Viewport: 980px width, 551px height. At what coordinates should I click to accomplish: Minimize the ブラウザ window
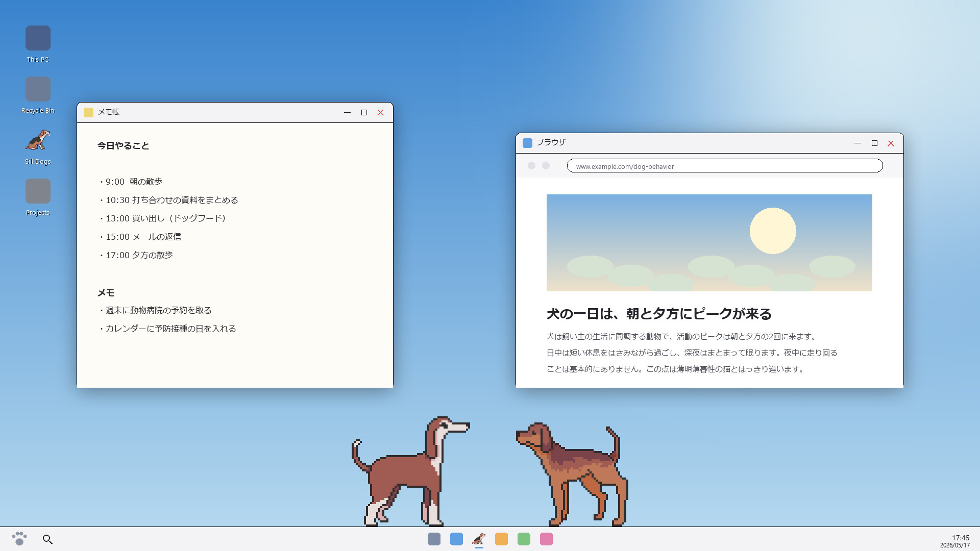(x=857, y=143)
